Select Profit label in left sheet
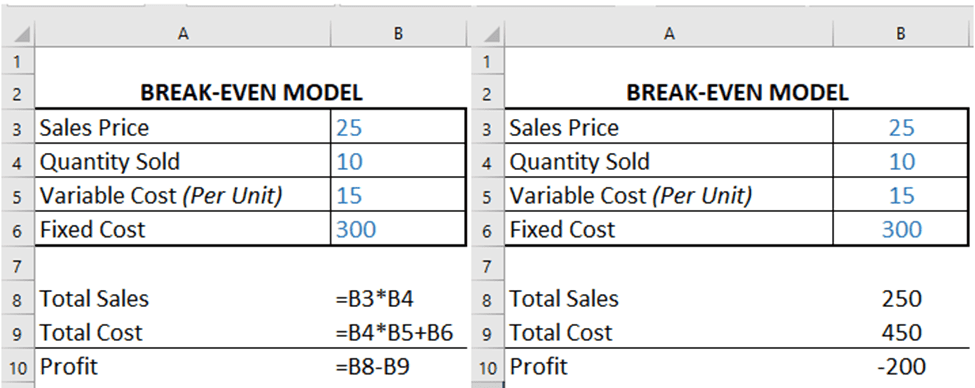Screen dimensions: 975x388 tap(68, 366)
